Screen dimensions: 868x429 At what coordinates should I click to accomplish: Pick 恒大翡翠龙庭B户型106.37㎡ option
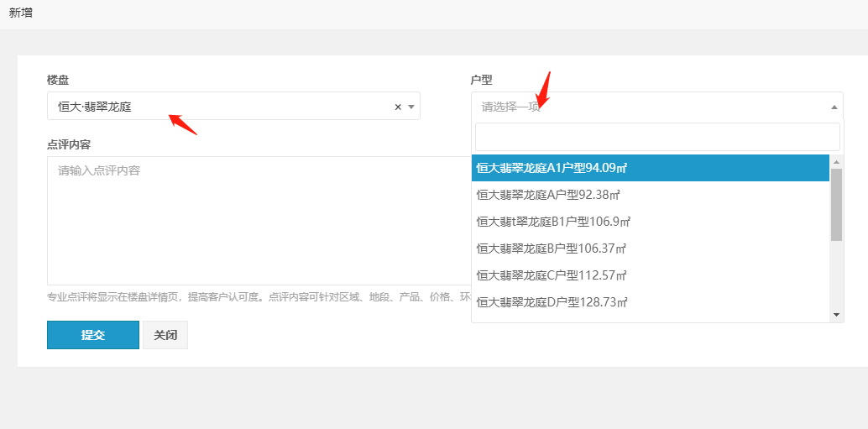(650, 249)
